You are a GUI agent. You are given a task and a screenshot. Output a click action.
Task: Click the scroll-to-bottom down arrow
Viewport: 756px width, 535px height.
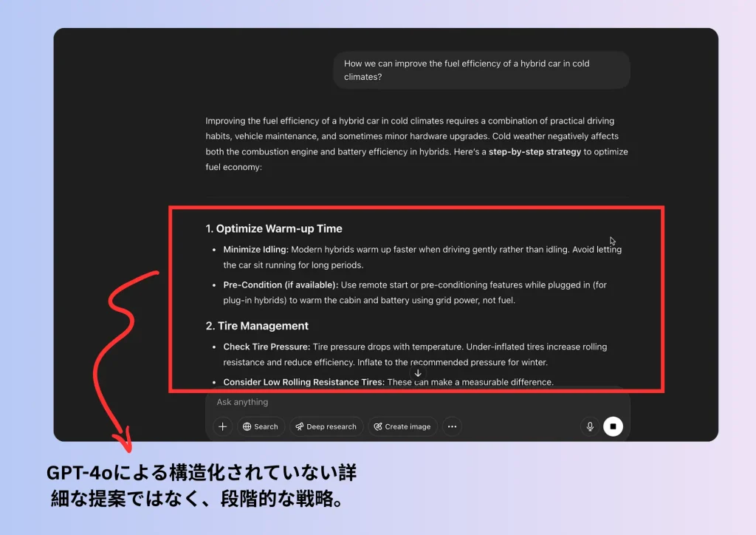pos(418,373)
